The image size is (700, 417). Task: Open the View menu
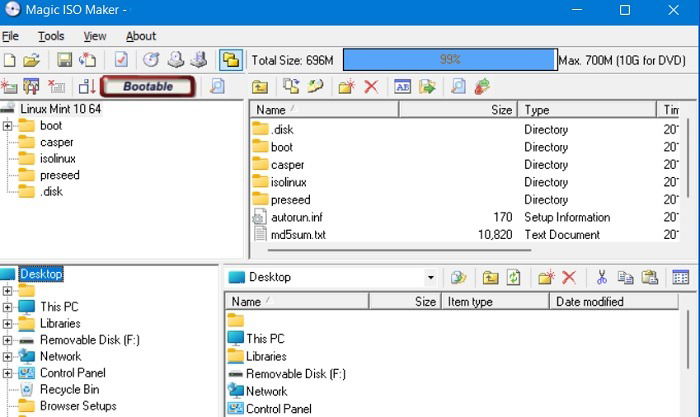tap(95, 36)
